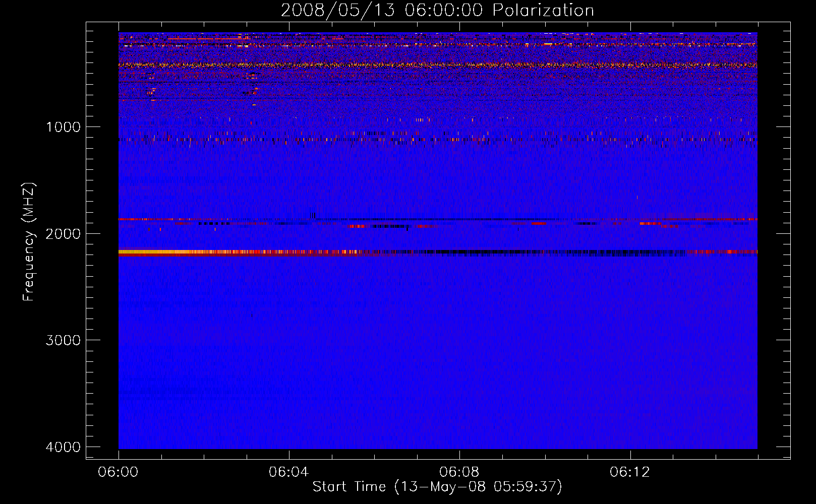Click the '2000' frequency tick label
This screenshot has width=816, height=504.
tap(63, 233)
